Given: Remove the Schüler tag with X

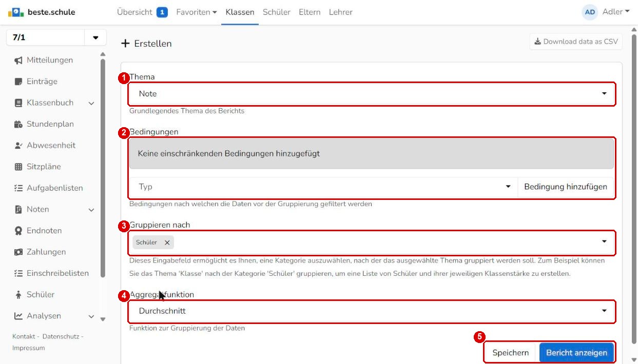Looking at the screenshot, I should tap(167, 242).
